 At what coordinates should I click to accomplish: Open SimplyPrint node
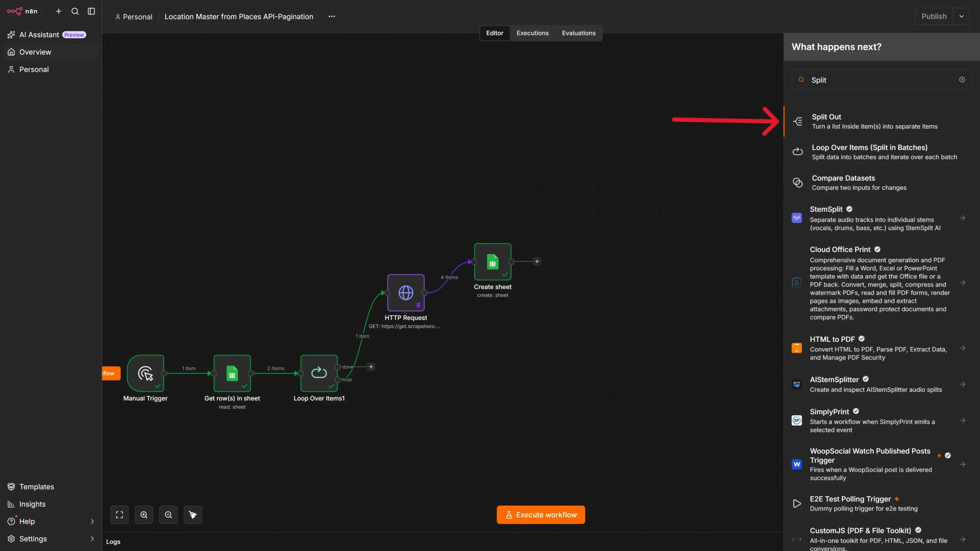pyautogui.click(x=882, y=421)
